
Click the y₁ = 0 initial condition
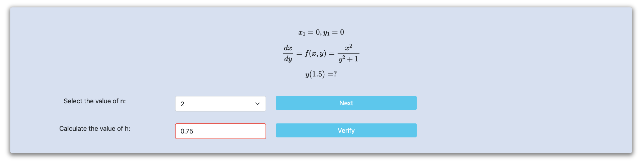pos(334,33)
